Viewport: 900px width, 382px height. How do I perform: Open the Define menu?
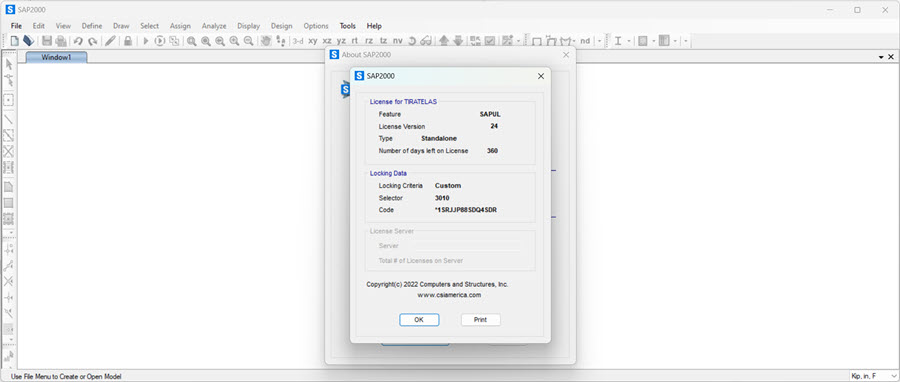pos(92,26)
